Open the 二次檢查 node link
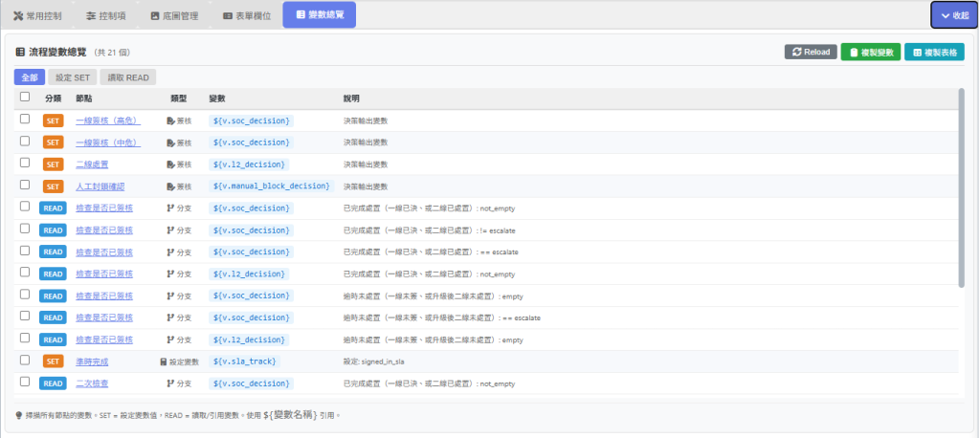The width and height of the screenshot is (980, 438). [x=92, y=383]
